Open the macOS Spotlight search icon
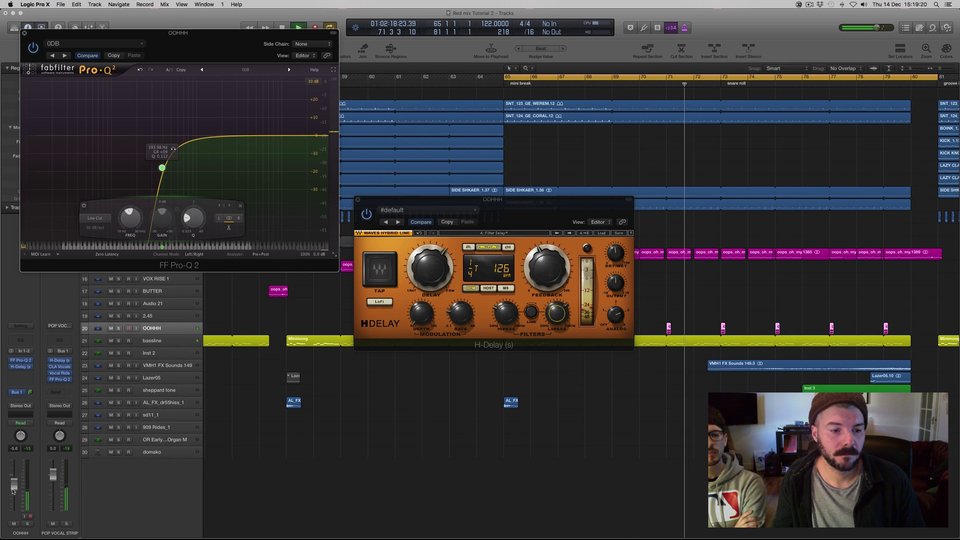The image size is (960, 540). (x=936, y=4)
